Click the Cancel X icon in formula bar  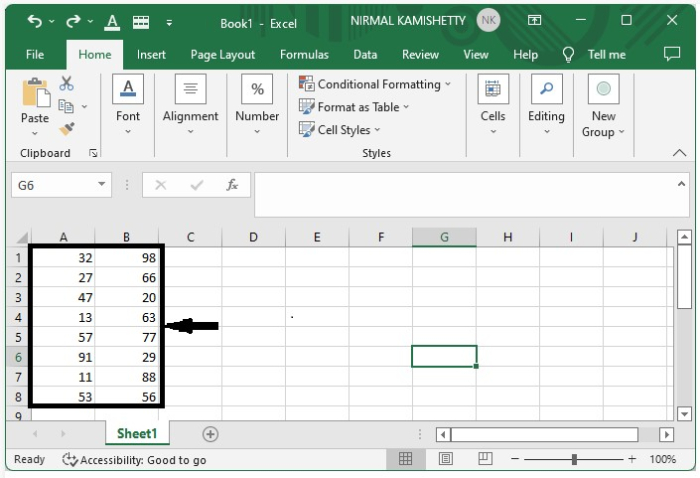[161, 185]
